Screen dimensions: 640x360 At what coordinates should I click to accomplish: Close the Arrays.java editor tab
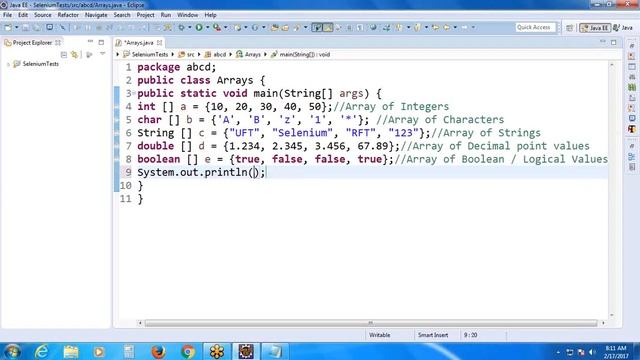point(160,42)
